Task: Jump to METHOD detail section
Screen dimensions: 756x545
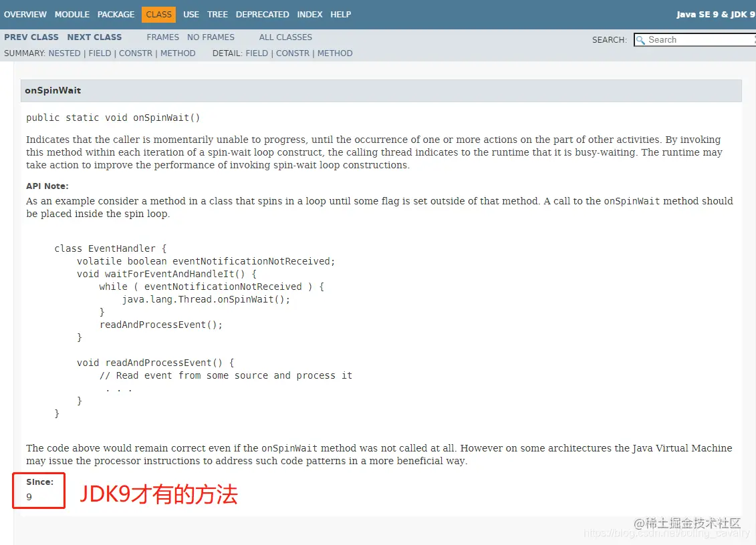Action: [x=335, y=53]
